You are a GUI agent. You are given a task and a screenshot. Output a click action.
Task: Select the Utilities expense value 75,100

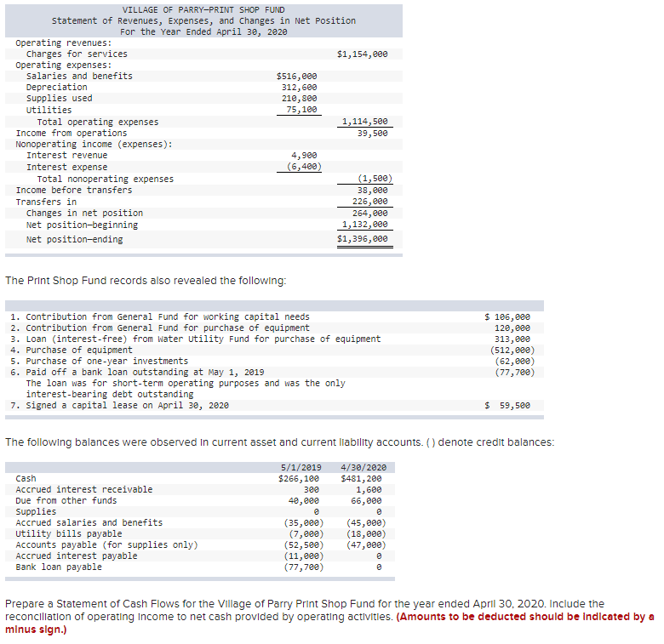tap(301, 109)
